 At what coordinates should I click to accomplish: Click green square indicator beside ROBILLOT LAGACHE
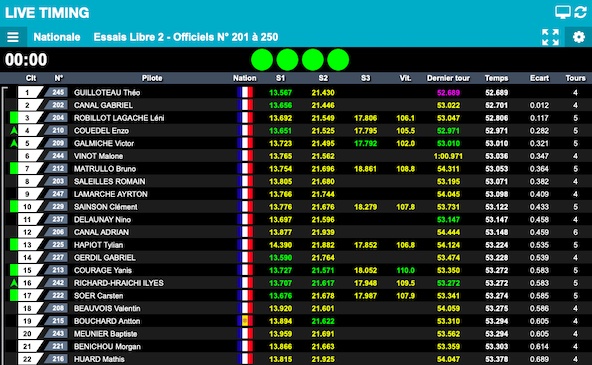(14, 118)
